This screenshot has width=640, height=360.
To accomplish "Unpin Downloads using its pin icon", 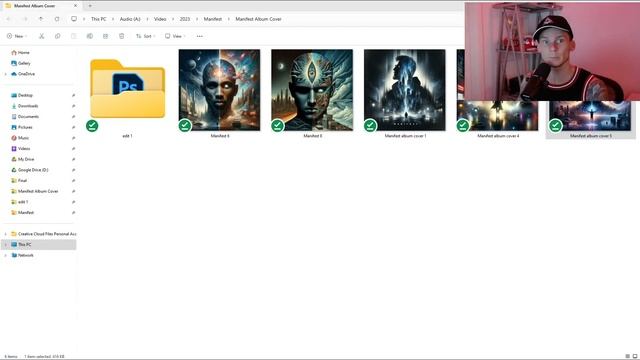I will [x=73, y=106].
